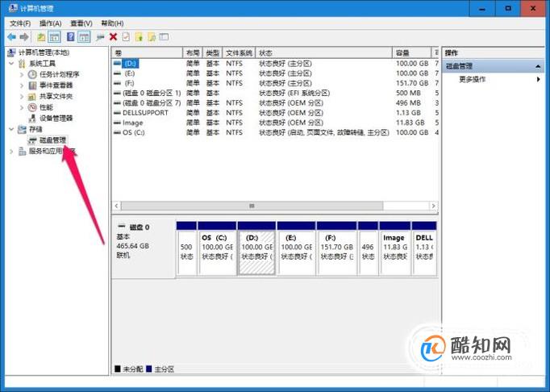Select the Image row in the volume list
Screen dimensions: 550x392
275,123
